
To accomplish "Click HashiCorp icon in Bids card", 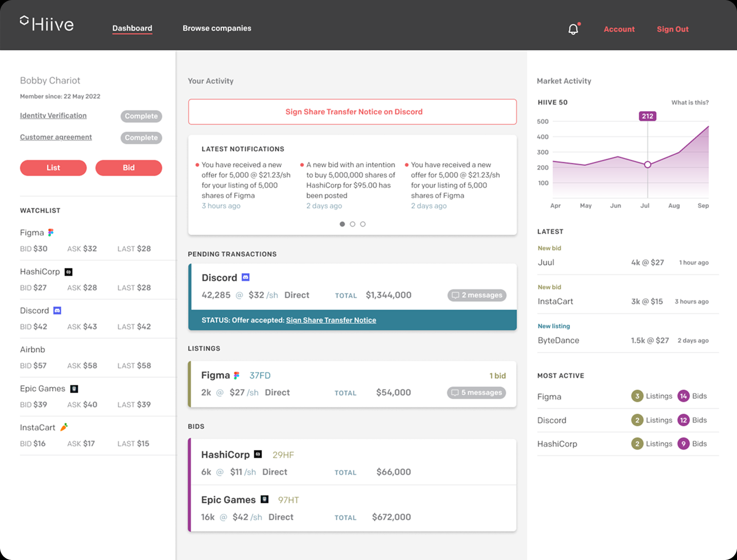I will click(x=258, y=454).
